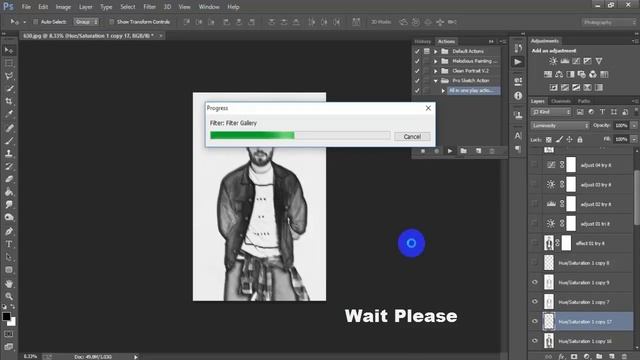Select the Lasso tool
Screen dimensions: 640x360
(9, 76)
